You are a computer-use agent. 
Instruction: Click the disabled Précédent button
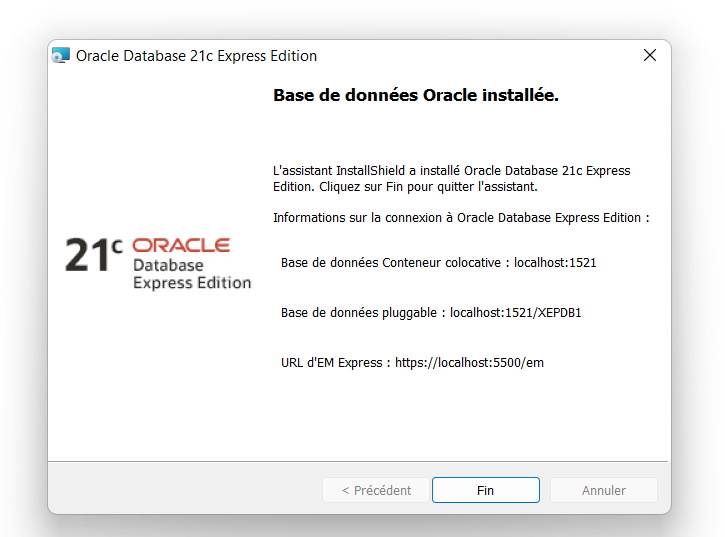point(376,490)
